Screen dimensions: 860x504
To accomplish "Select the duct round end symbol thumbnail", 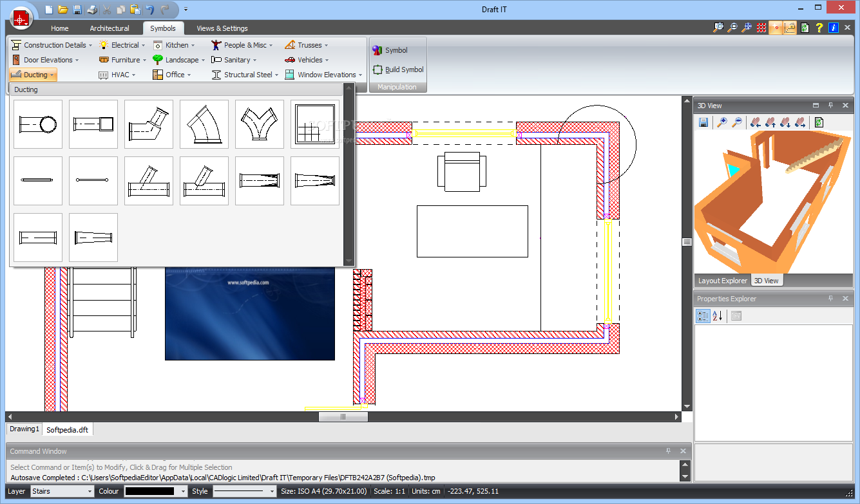I will [38, 124].
